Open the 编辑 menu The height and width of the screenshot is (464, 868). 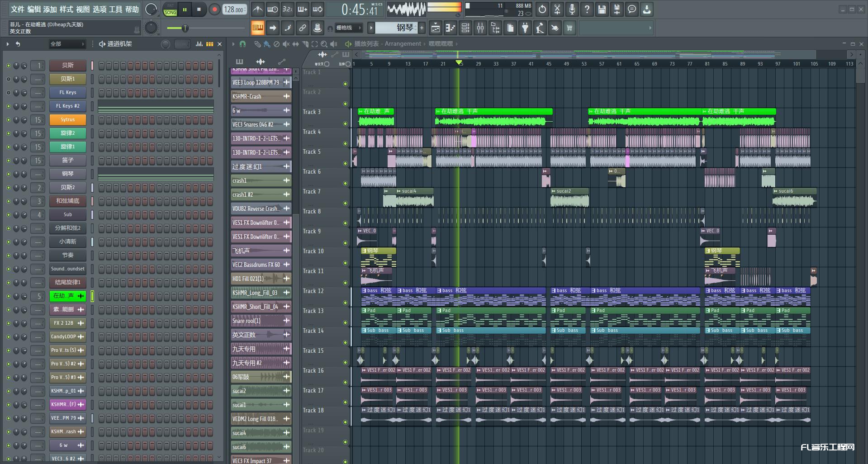pos(34,9)
